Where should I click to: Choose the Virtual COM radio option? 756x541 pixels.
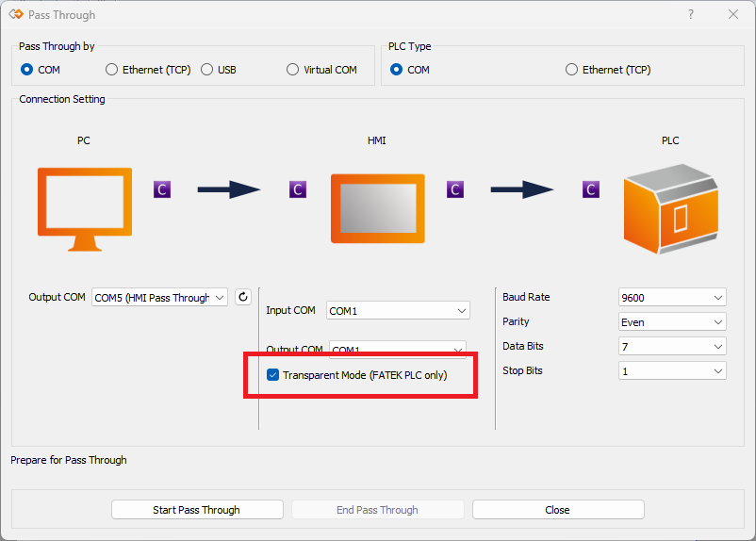tap(292, 70)
